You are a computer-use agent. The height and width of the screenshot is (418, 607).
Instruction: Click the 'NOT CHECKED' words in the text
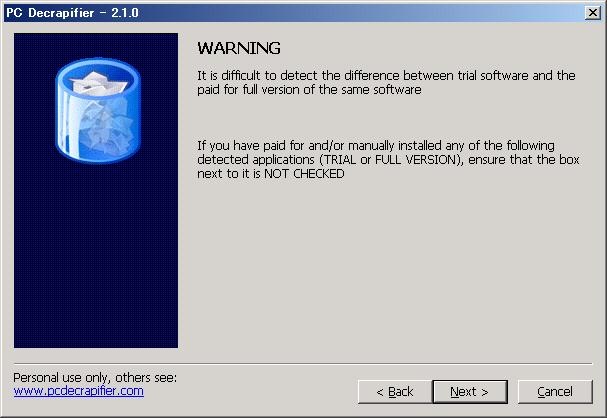[x=304, y=174]
